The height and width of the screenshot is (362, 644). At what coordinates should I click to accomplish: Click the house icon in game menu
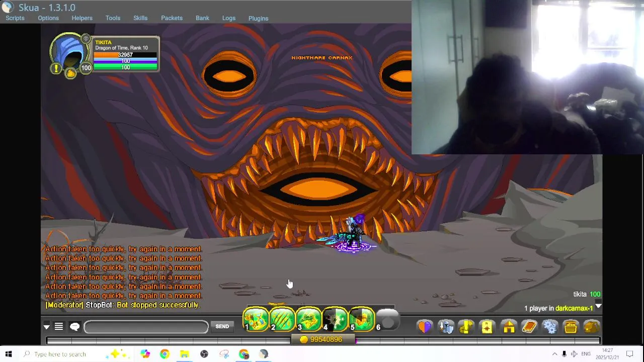point(509,327)
